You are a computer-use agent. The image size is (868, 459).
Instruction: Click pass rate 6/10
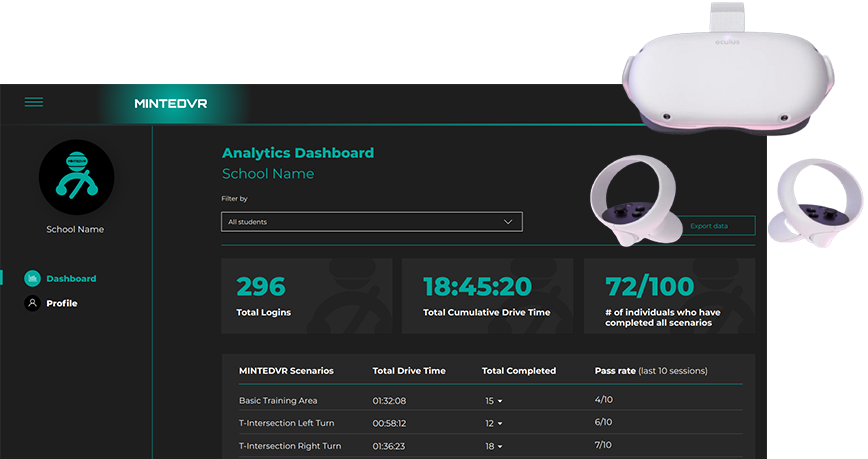point(603,422)
